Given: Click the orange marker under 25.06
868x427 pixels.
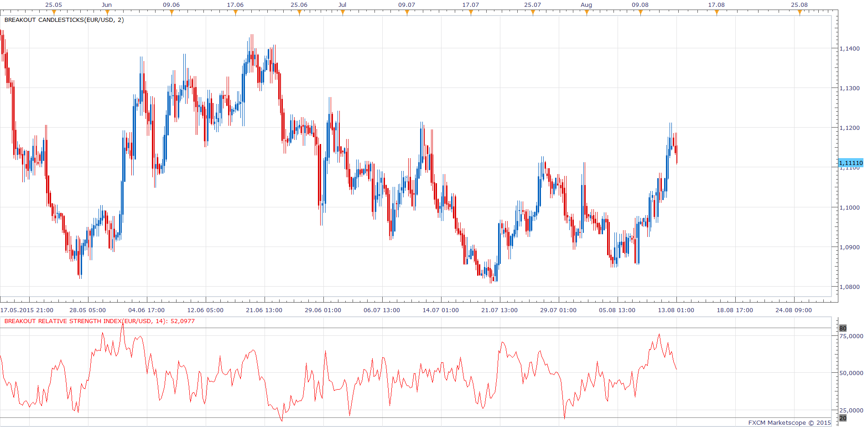Looking at the screenshot, I should (299, 13).
